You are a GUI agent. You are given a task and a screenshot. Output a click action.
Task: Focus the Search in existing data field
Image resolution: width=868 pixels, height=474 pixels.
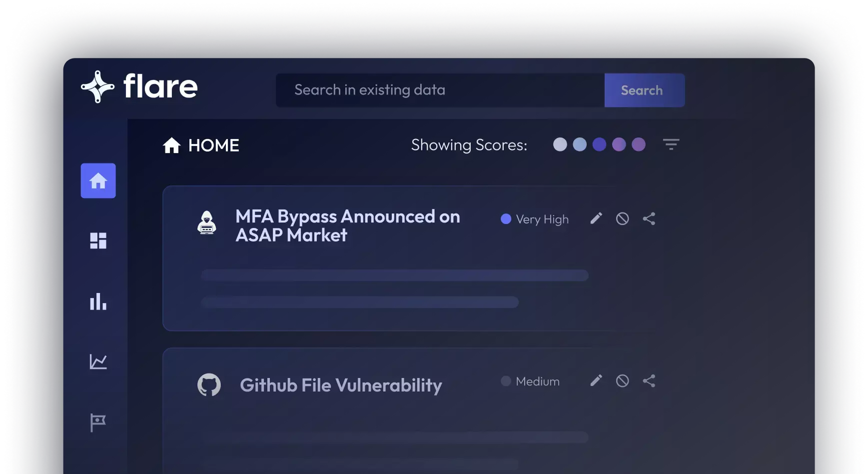(x=440, y=90)
